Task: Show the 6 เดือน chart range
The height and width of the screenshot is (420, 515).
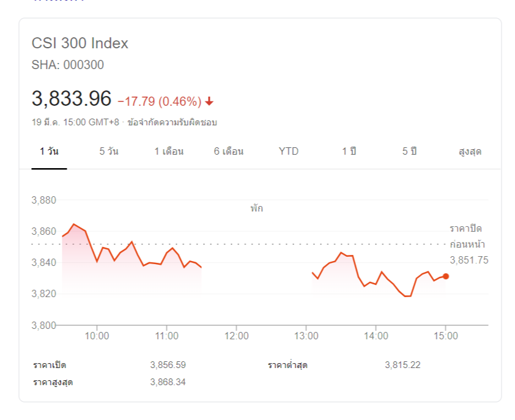Action: click(229, 152)
